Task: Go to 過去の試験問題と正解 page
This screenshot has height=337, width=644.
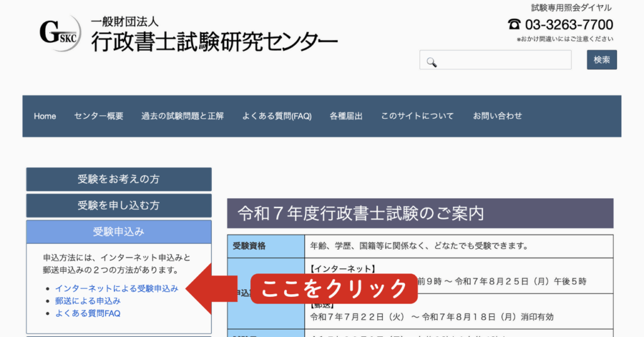Action: coord(182,116)
